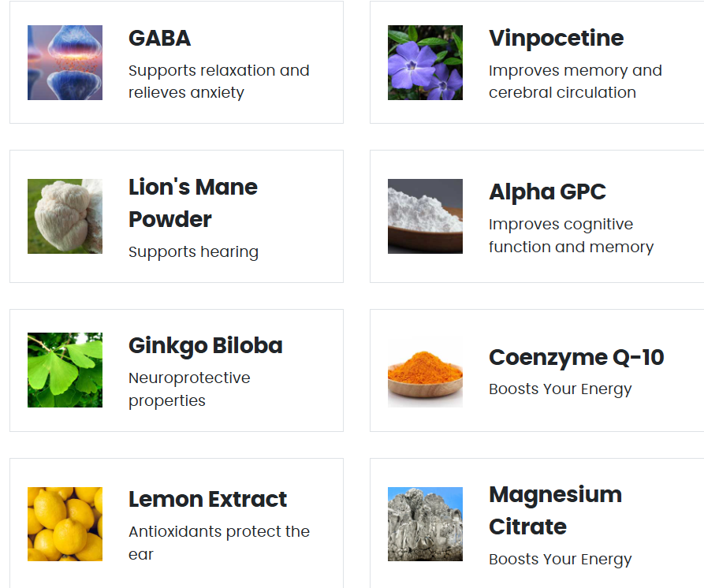Select the Alpha GPC white powder image
Image resolution: width=704 pixels, height=588 pixels.
[x=425, y=216]
